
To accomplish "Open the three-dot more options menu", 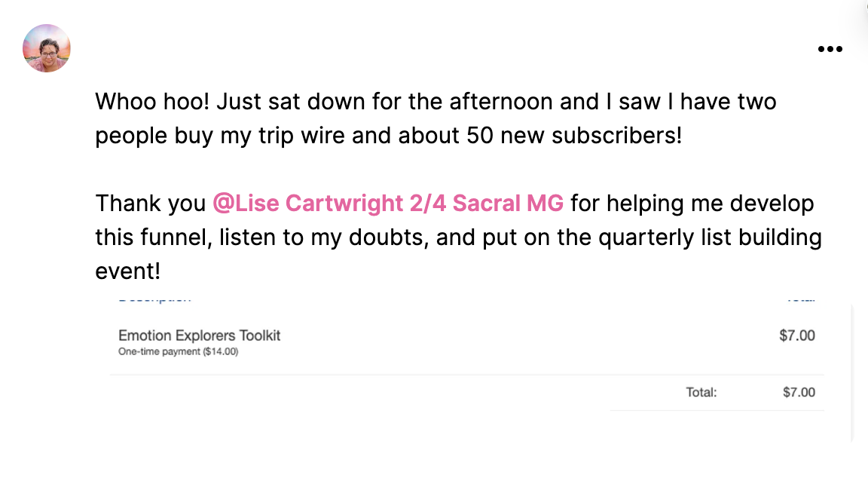I will click(x=830, y=49).
